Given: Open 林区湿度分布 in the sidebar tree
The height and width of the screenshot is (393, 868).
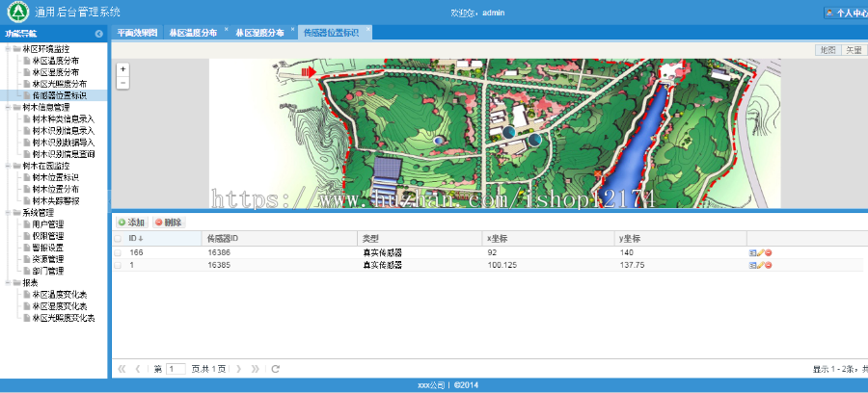Looking at the screenshot, I should 55,72.
